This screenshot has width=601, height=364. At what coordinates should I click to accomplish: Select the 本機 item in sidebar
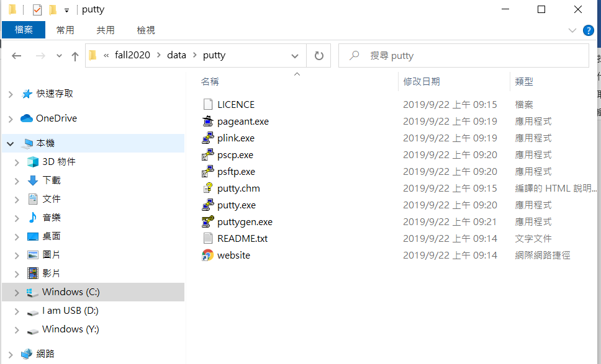93,143
